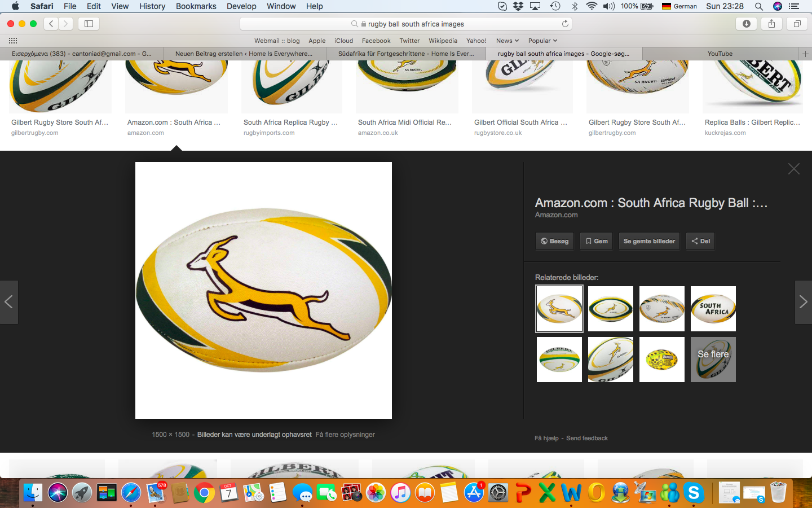
Task: Open German input source menu
Action: tap(679, 6)
